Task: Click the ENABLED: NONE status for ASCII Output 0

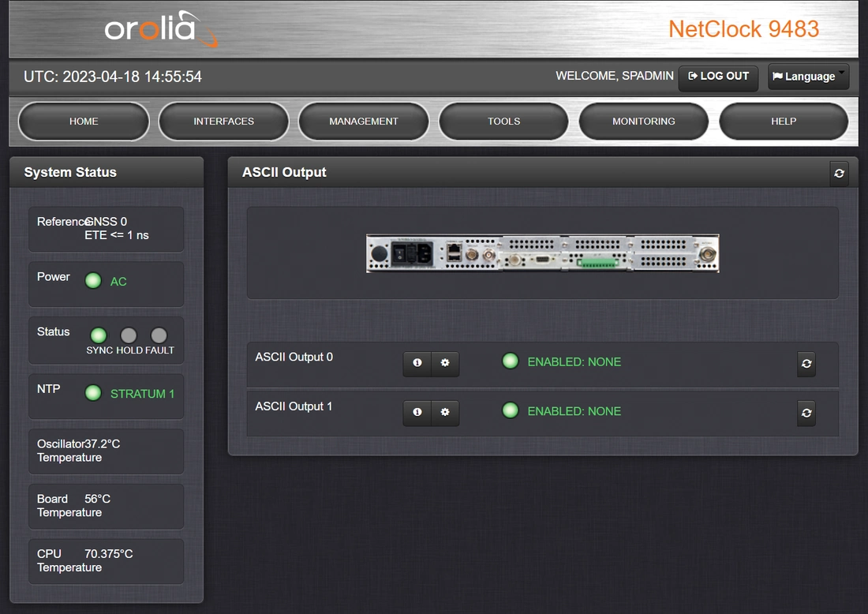Action: tap(574, 362)
